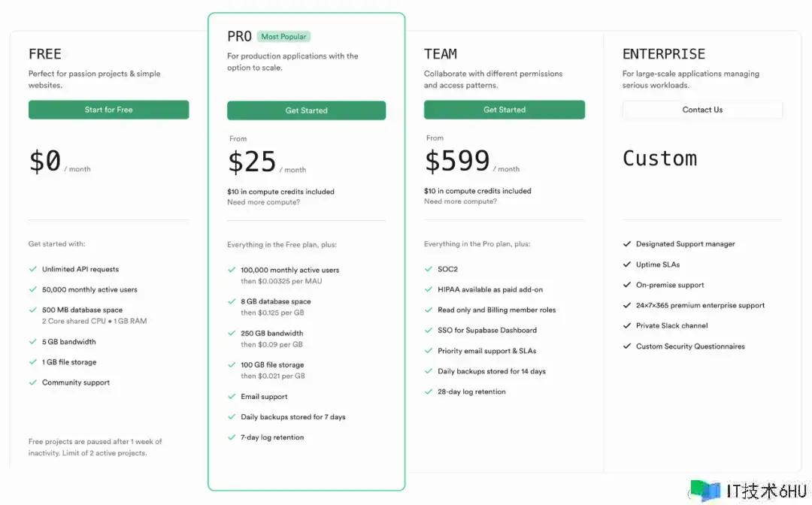The height and width of the screenshot is (505, 812).
Task: Click the IT技术6HU watermark logo
Action: point(705,491)
